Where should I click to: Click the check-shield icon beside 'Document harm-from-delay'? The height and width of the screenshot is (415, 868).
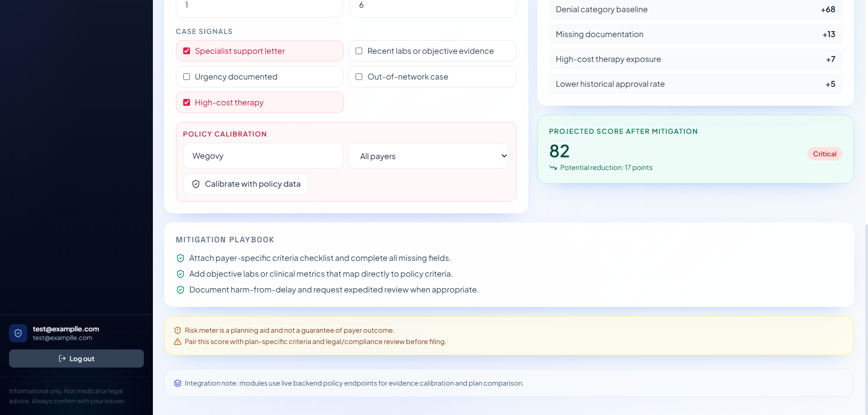[x=180, y=290]
